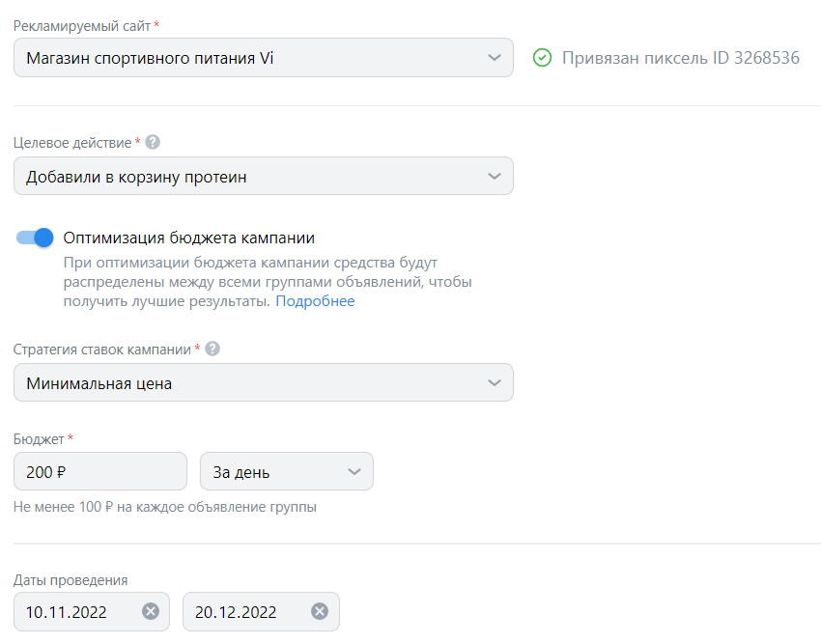The width and height of the screenshot is (821, 644).
Task: Follow the "Подробнее" link
Action: point(315,301)
